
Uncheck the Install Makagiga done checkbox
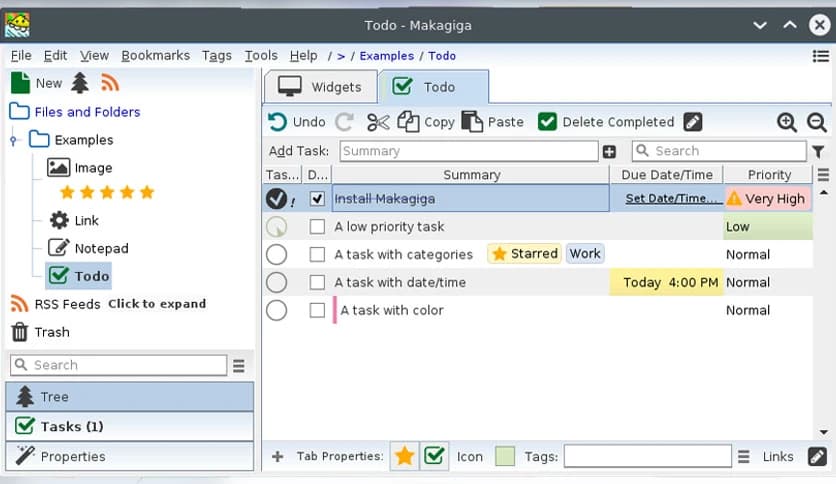coord(317,199)
